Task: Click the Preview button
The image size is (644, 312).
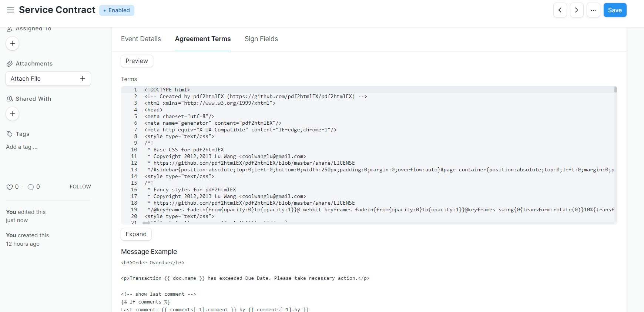Action: 137,61
